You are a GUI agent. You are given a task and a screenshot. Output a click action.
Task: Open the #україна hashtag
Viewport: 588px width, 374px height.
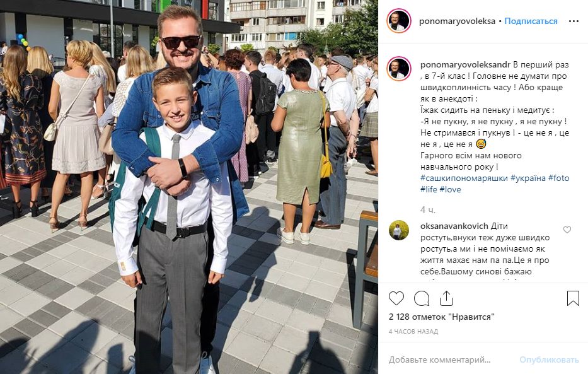click(x=528, y=178)
